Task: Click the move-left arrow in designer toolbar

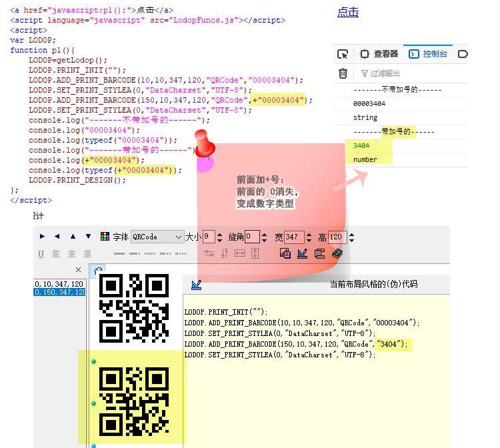Action: coord(57,236)
